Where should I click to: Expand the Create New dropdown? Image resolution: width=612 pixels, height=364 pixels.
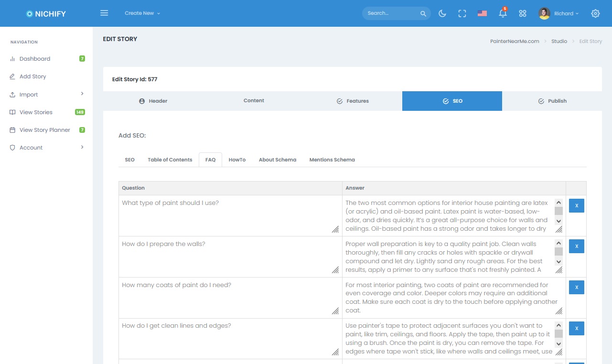click(x=142, y=13)
